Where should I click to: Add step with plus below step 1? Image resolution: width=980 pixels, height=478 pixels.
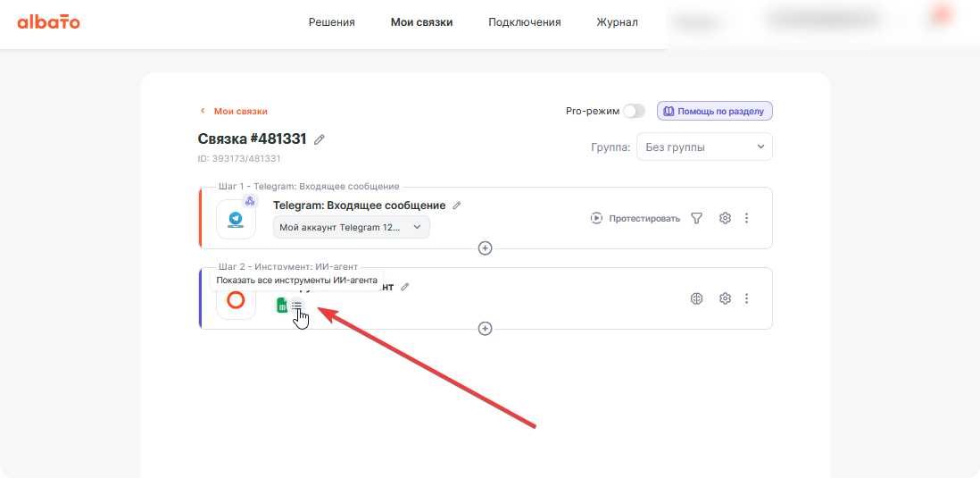click(x=485, y=248)
